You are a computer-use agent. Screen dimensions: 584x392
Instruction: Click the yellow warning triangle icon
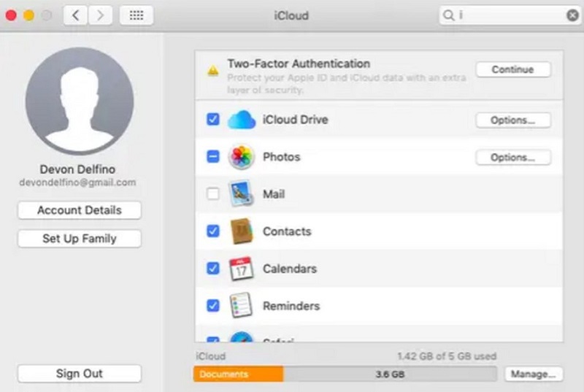[213, 70]
